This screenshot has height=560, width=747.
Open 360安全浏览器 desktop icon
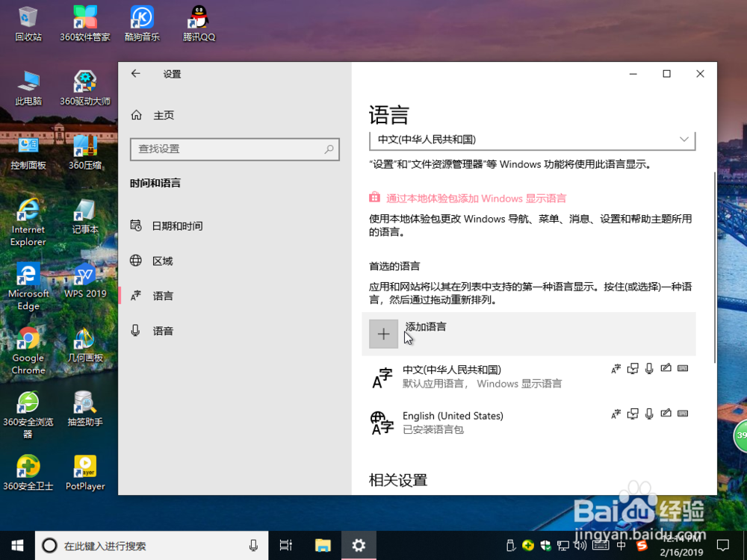[28, 414]
